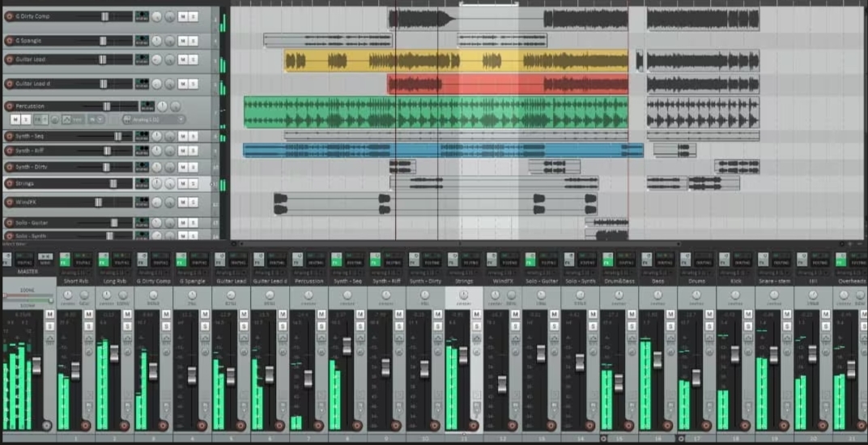This screenshot has width=868, height=445.
Task: Arm record on Percussion track
Action: click(x=9, y=106)
